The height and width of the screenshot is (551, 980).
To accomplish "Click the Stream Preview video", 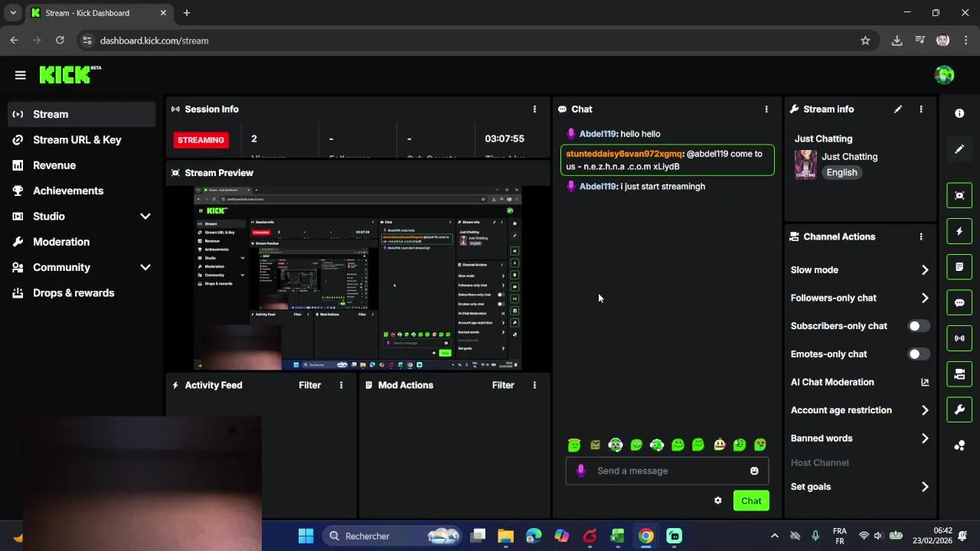I will [358, 279].
